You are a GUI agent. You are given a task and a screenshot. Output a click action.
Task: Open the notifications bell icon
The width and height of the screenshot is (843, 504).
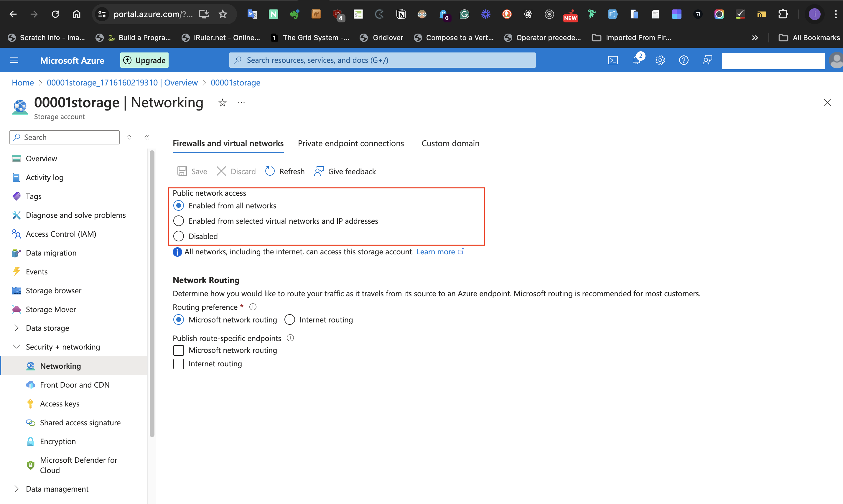pos(636,60)
